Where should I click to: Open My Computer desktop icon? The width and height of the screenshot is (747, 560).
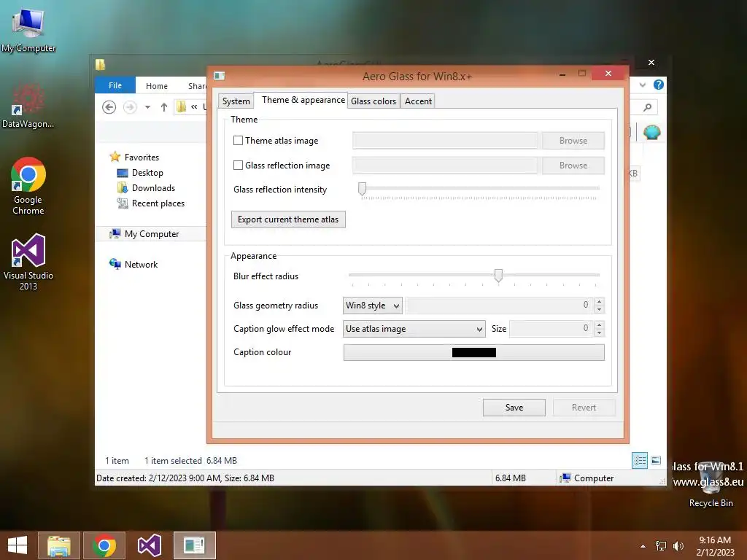pos(28,29)
